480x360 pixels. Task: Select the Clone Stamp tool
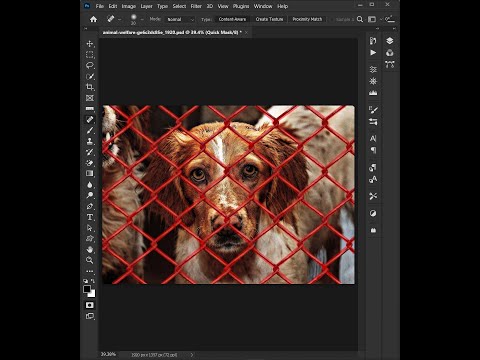coord(90,141)
